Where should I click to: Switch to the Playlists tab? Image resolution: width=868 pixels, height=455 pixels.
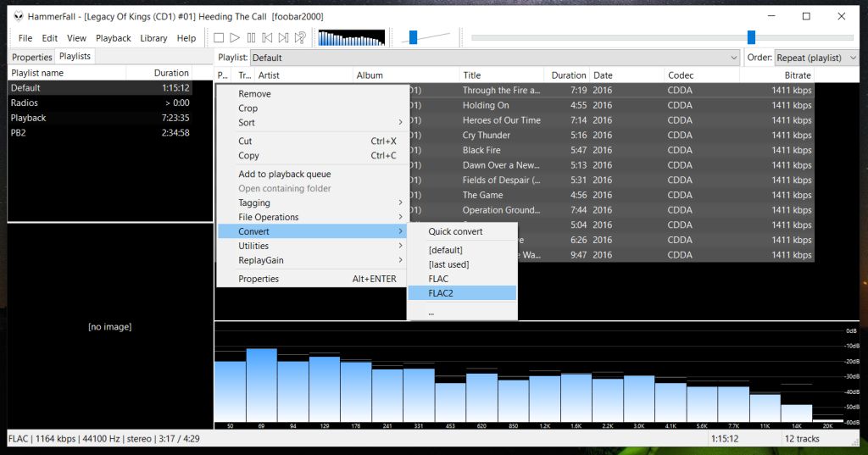click(75, 57)
